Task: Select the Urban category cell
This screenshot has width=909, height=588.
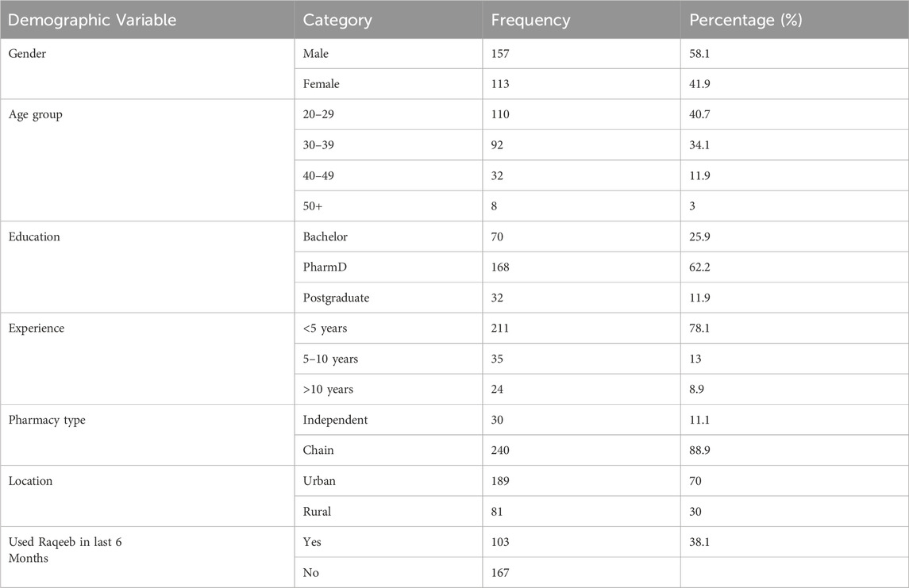Action: pos(321,481)
